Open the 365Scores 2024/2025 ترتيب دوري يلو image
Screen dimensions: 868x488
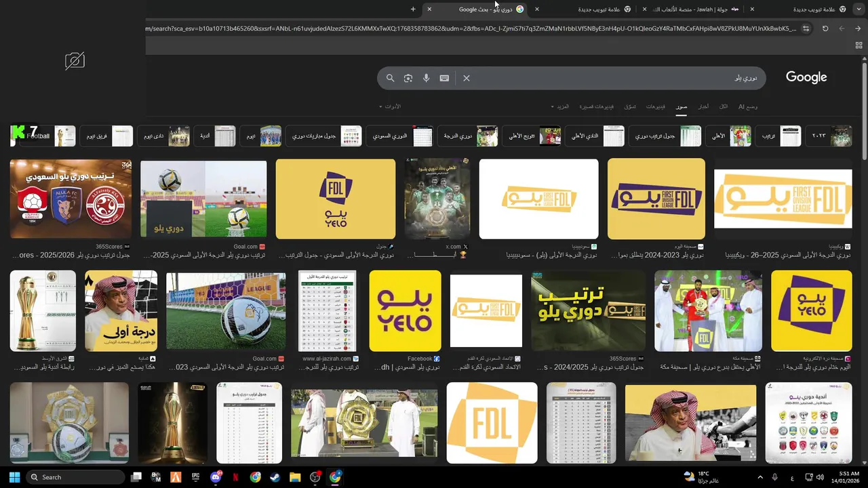(x=587, y=310)
